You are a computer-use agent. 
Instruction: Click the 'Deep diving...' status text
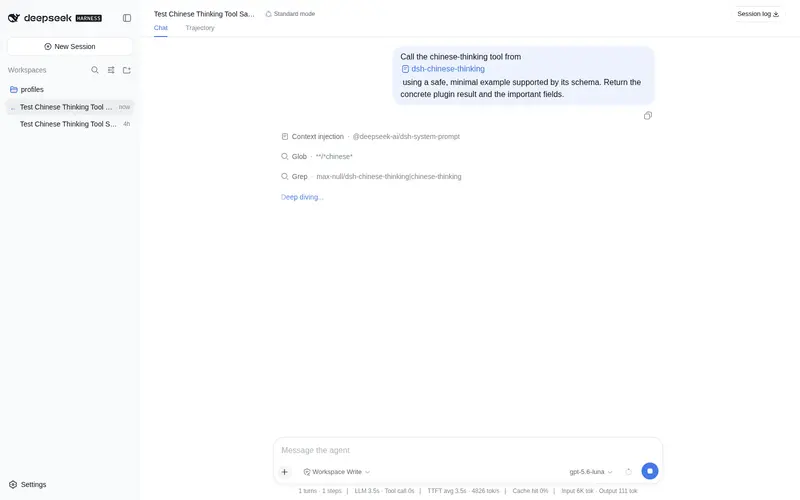[x=302, y=197]
